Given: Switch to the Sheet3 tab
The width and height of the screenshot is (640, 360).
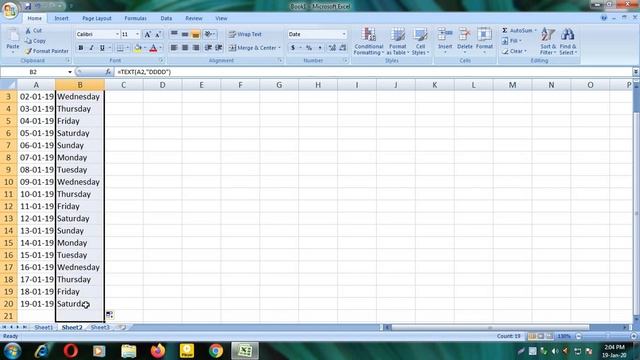Looking at the screenshot, I should 100,327.
